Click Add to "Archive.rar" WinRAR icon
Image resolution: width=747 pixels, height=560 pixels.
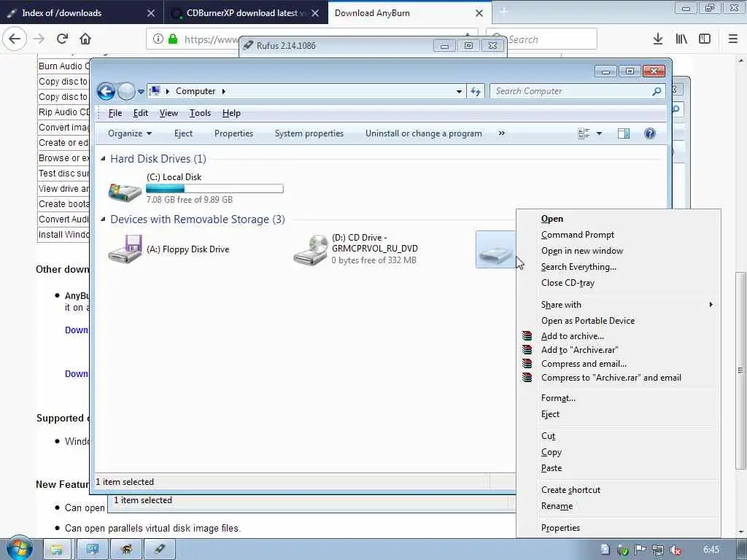coord(527,349)
